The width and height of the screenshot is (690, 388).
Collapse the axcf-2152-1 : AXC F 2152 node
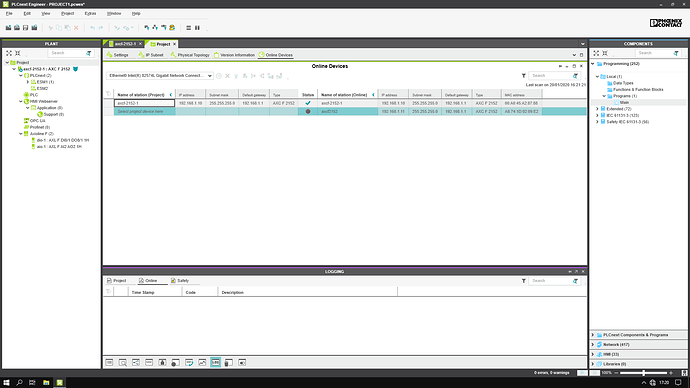click(x=14, y=69)
